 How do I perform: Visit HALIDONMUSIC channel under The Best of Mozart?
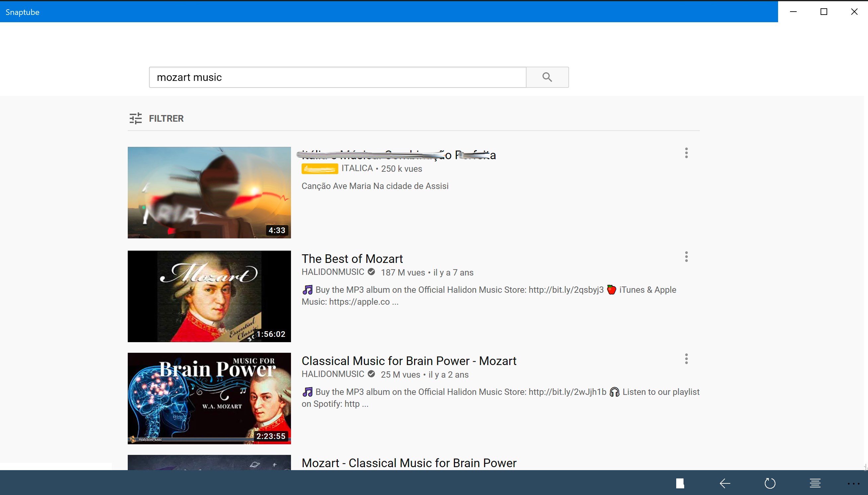333,272
